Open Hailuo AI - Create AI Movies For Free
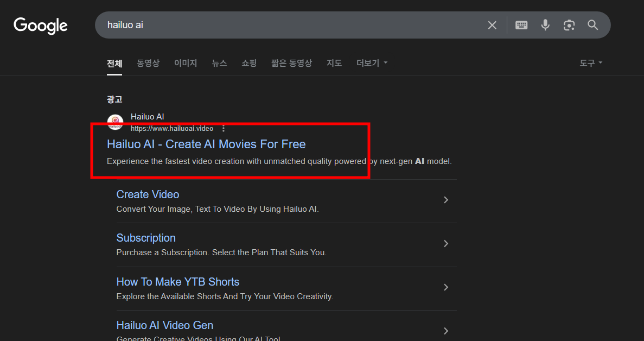The width and height of the screenshot is (644, 341). (206, 144)
